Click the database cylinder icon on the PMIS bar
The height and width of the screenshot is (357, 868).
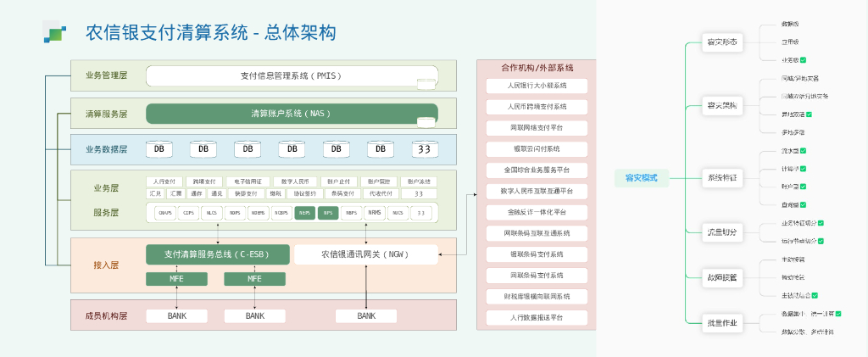click(x=426, y=84)
